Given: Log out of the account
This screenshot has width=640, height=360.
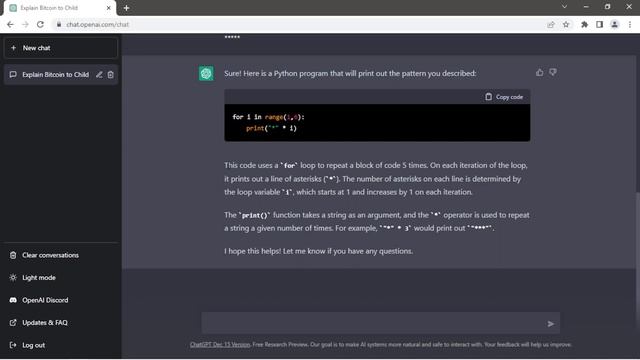Looking at the screenshot, I should [x=60, y=345].
